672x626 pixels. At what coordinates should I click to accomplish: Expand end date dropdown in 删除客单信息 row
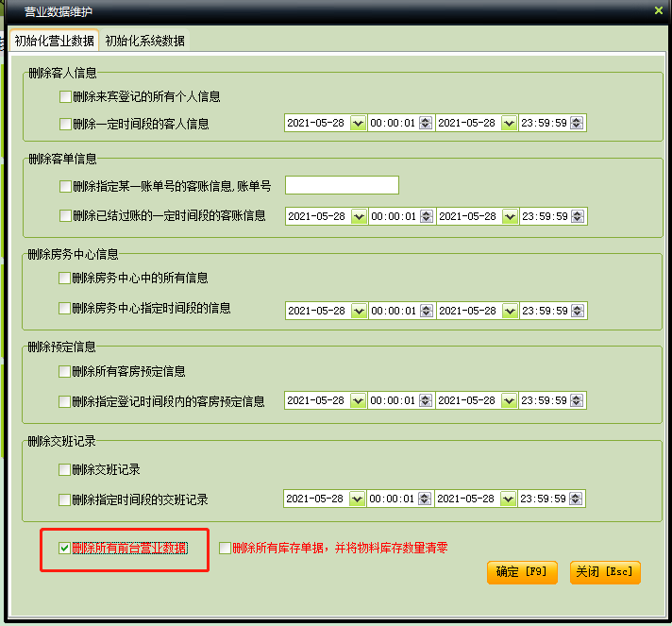(x=510, y=216)
